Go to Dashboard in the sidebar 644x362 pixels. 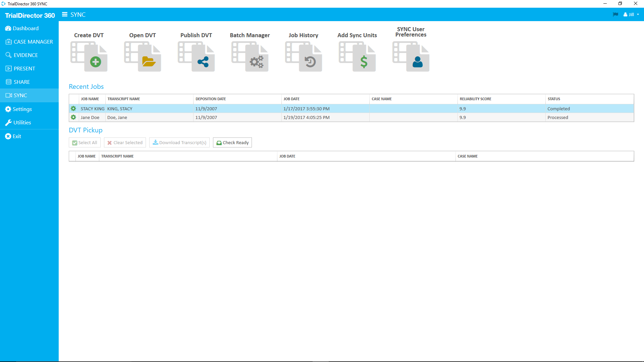pyautogui.click(x=29, y=28)
